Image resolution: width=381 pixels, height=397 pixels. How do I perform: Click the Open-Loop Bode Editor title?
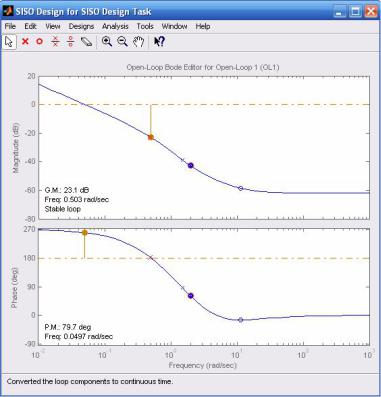pos(203,67)
